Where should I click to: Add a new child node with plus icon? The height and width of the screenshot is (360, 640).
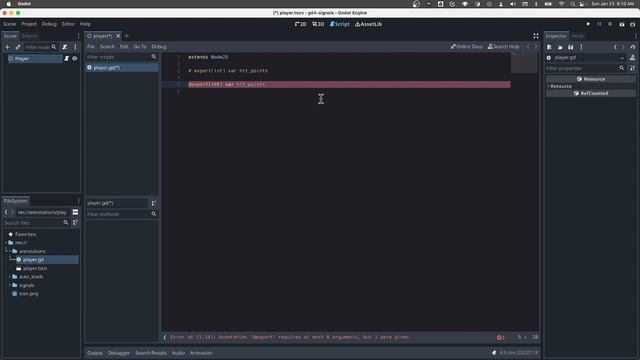point(7,47)
